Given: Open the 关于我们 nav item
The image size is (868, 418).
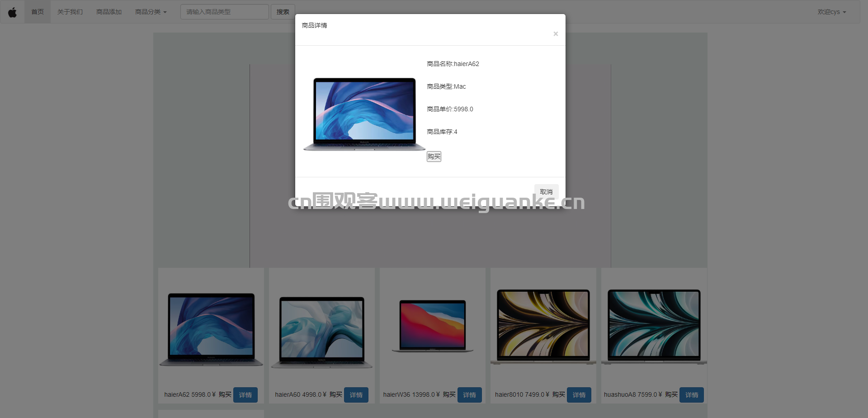Looking at the screenshot, I should 70,12.
